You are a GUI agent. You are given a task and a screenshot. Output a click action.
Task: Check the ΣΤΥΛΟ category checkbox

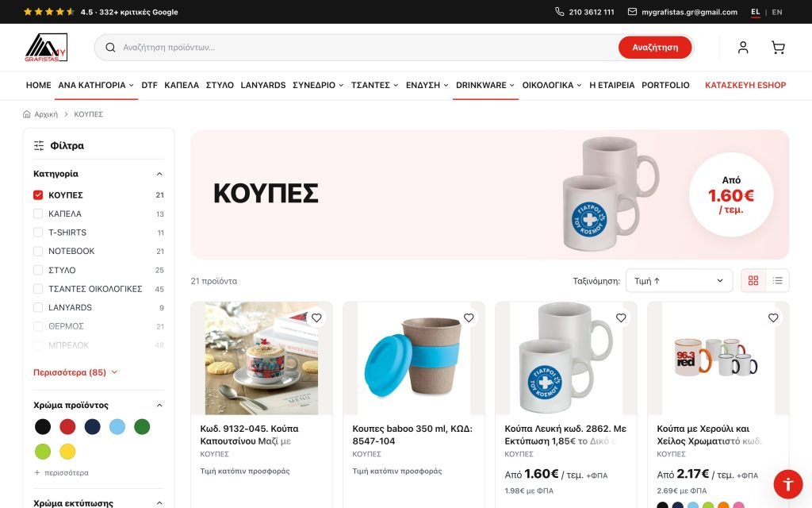click(38, 270)
